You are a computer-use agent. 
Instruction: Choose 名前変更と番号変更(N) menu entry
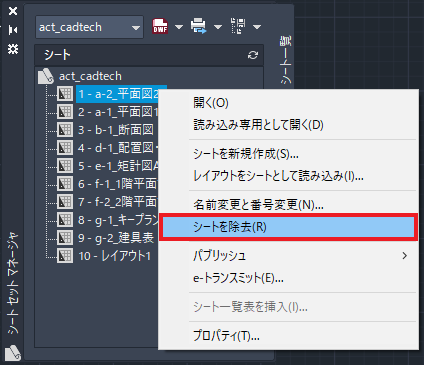258,205
